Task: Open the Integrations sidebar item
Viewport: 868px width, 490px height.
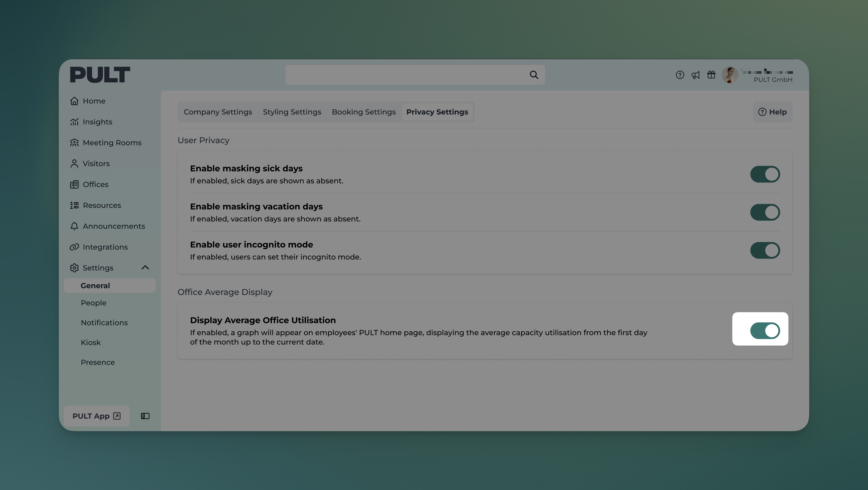Action: [x=105, y=247]
